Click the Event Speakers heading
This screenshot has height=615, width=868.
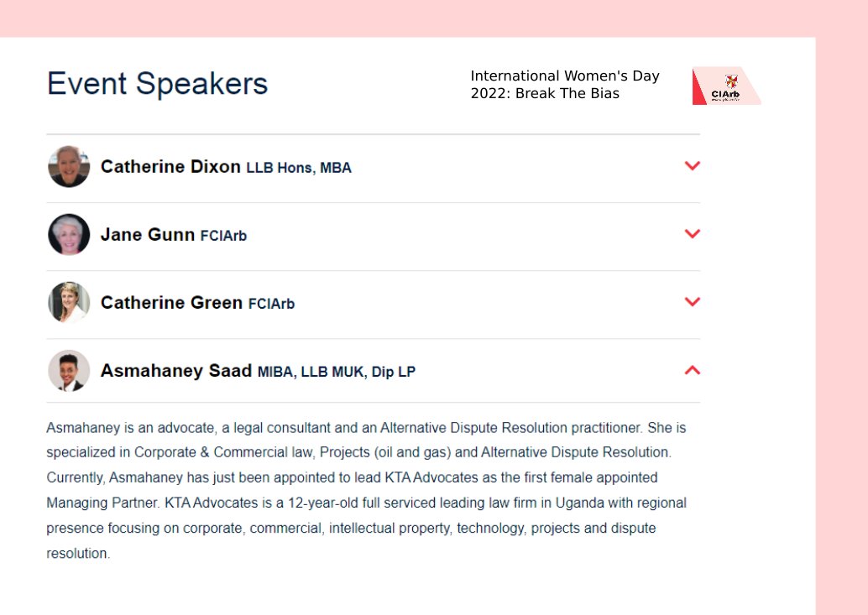157,84
